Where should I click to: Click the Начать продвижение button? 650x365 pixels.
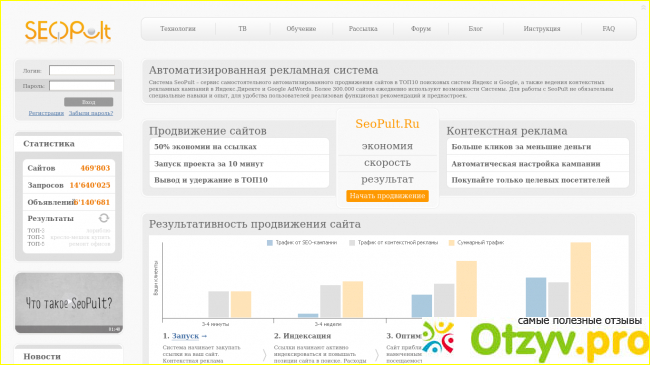point(388,196)
